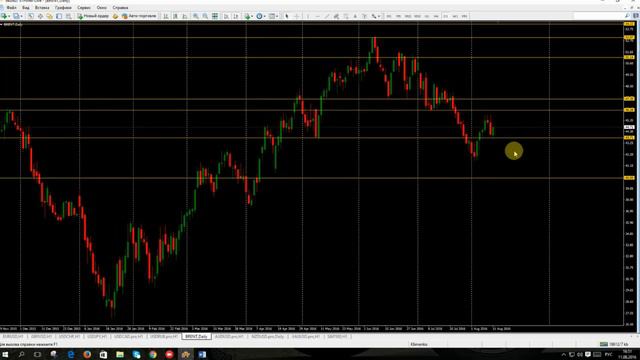Select the H1 timeframe button
640x360 pixels.
click(x=427, y=16)
